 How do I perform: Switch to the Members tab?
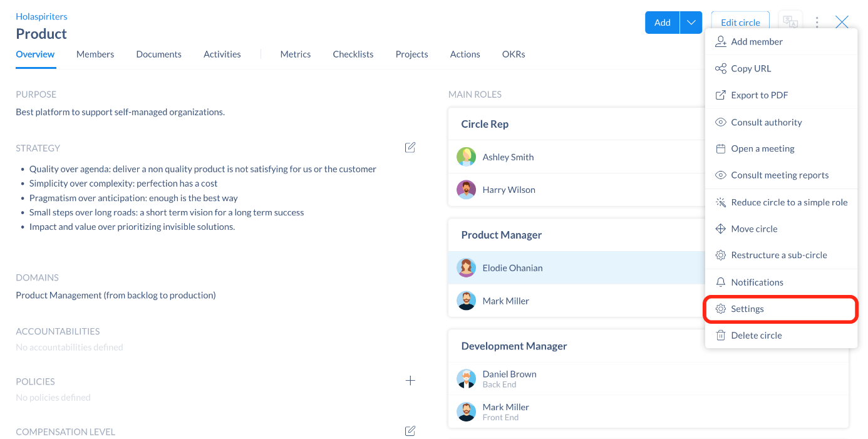coord(95,54)
